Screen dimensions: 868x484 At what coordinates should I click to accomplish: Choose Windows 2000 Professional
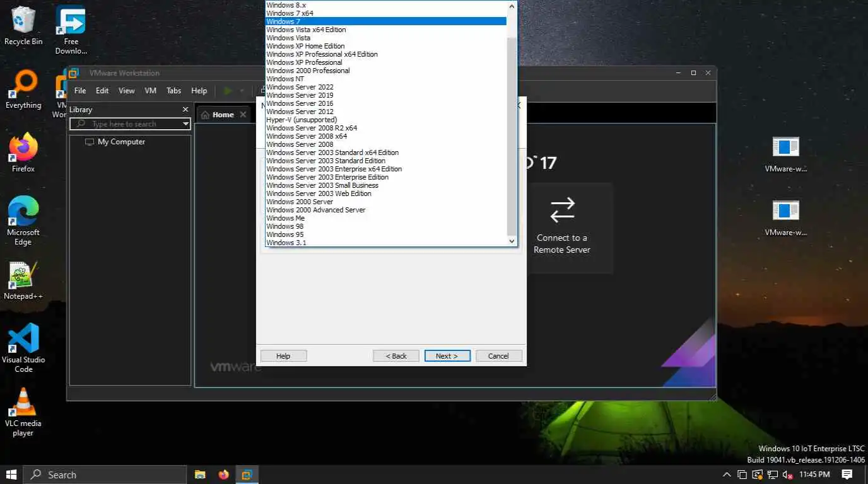pyautogui.click(x=385, y=71)
